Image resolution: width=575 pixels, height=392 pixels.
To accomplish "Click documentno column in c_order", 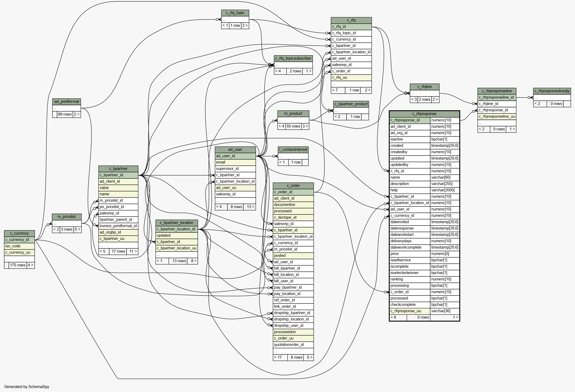I will click(x=293, y=205).
